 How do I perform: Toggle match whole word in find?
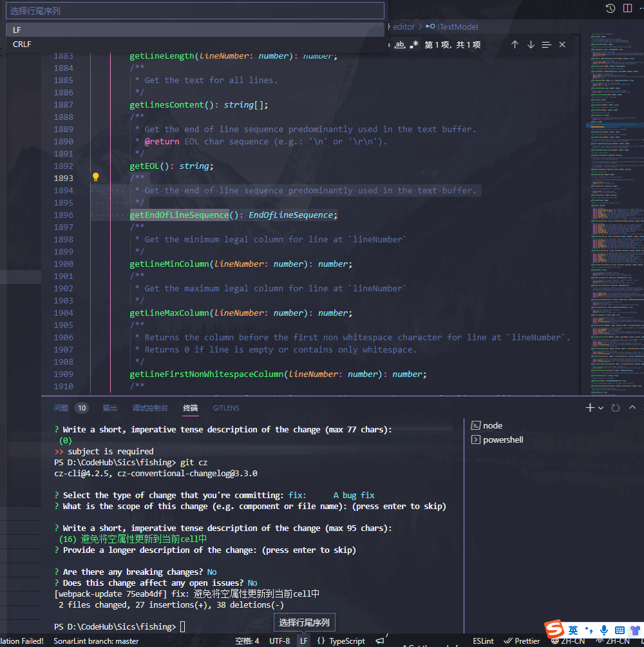399,44
